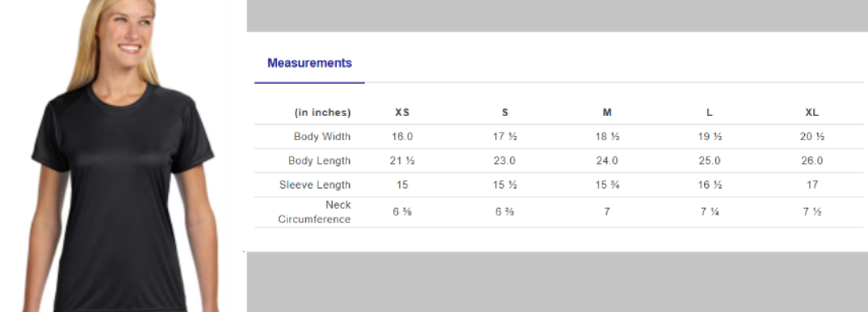
Task: Select the L size column header
Action: pyautogui.click(x=710, y=112)
